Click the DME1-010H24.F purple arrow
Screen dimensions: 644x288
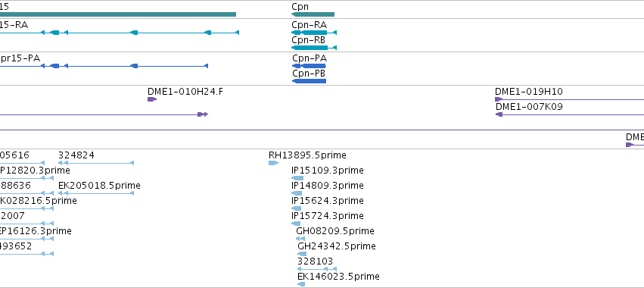click(152, 99)
